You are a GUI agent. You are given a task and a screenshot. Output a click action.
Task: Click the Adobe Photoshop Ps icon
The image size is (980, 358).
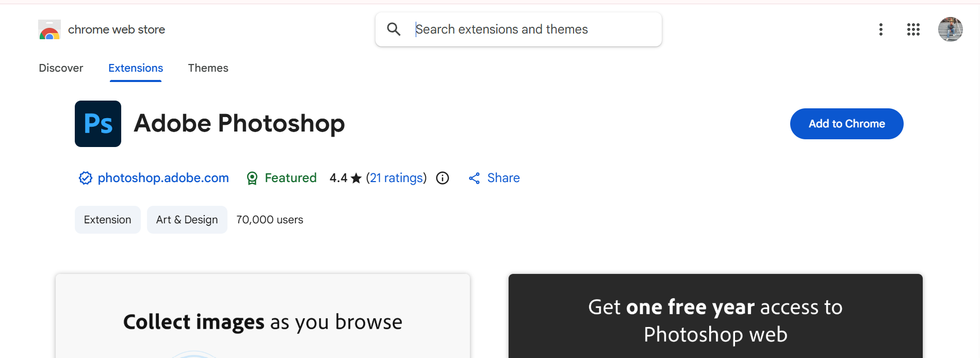(98, 124)
